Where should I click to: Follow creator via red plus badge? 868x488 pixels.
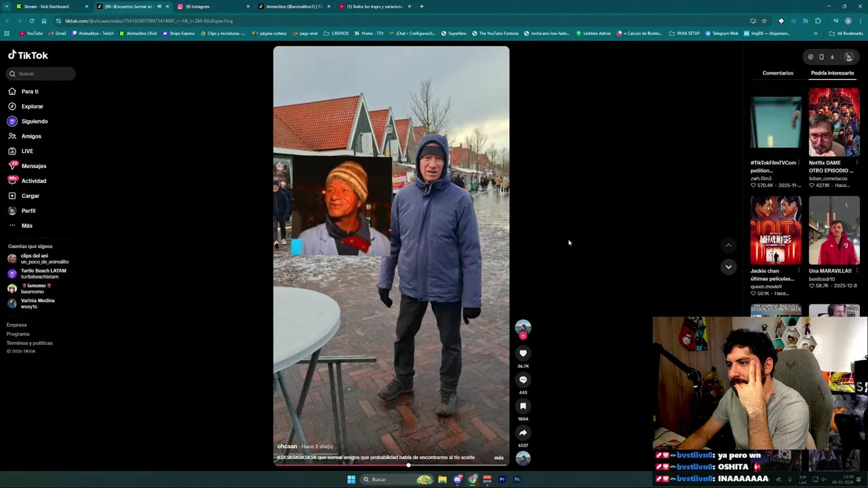pos(523,336)
